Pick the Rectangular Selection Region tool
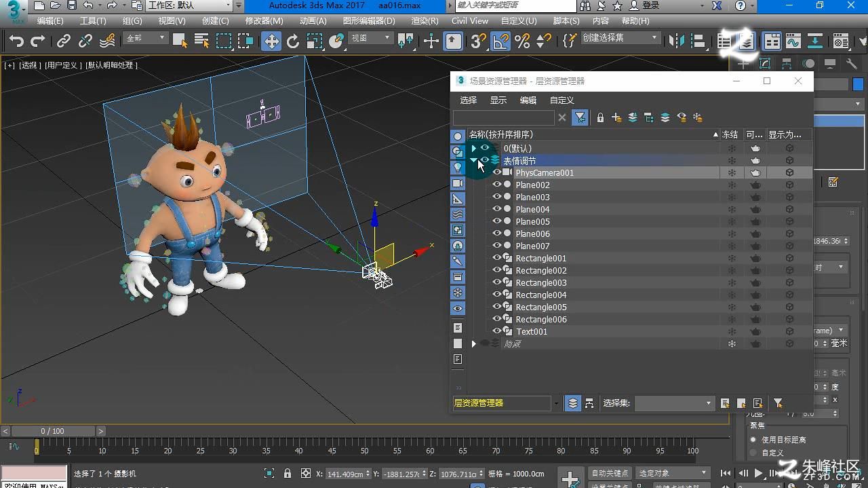The image size is (868, 488). tap(224, 41)
